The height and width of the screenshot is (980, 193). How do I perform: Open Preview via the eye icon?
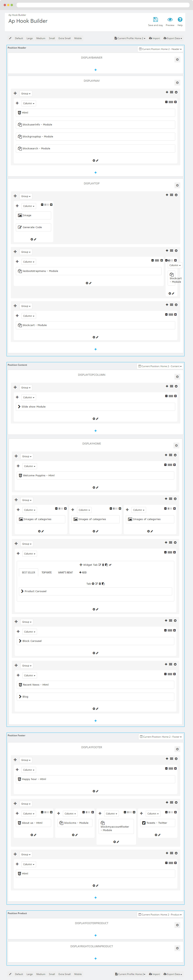click(x=170, y=19)
